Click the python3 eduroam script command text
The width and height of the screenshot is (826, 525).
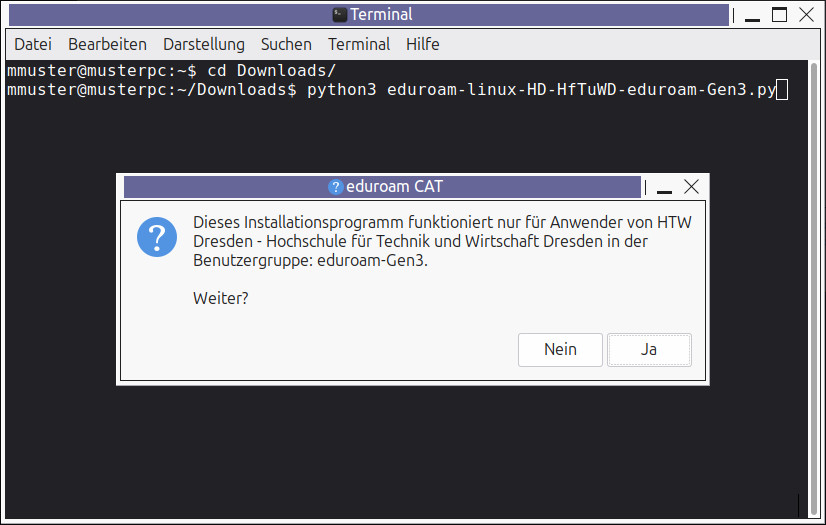pyautogui.click(x=542, y=90)
